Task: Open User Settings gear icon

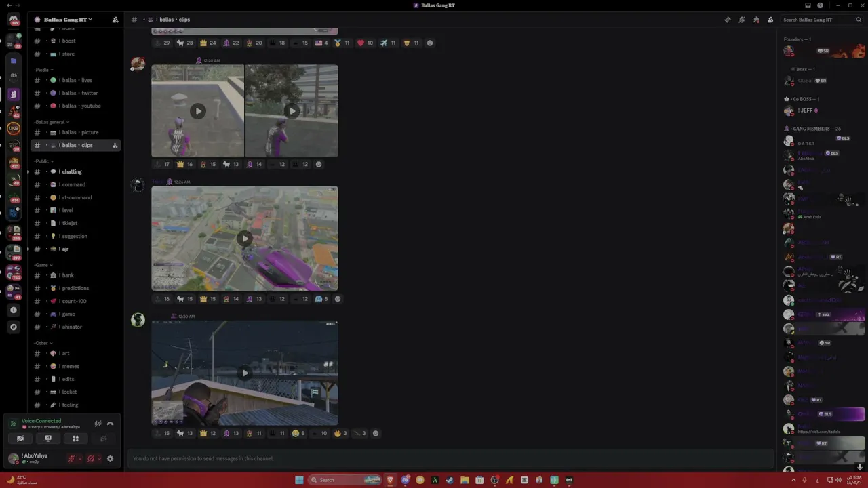Action: 111,459
